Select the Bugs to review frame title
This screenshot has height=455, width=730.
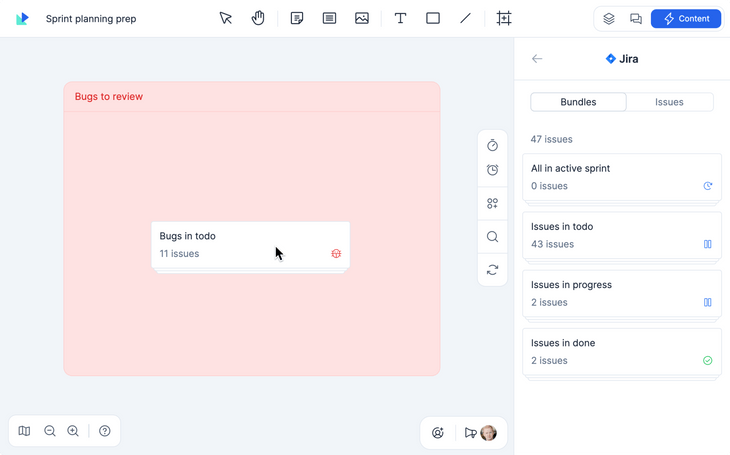(108, 96)
